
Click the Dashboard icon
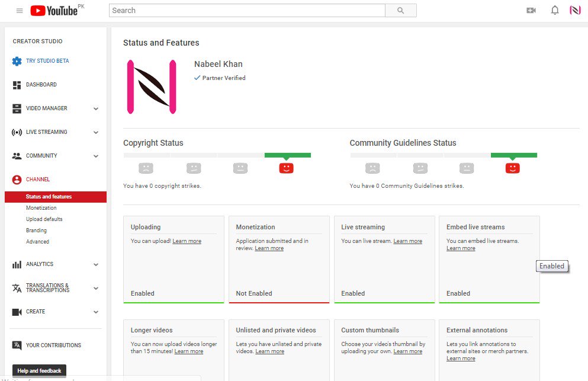click(x=17, y=85)
